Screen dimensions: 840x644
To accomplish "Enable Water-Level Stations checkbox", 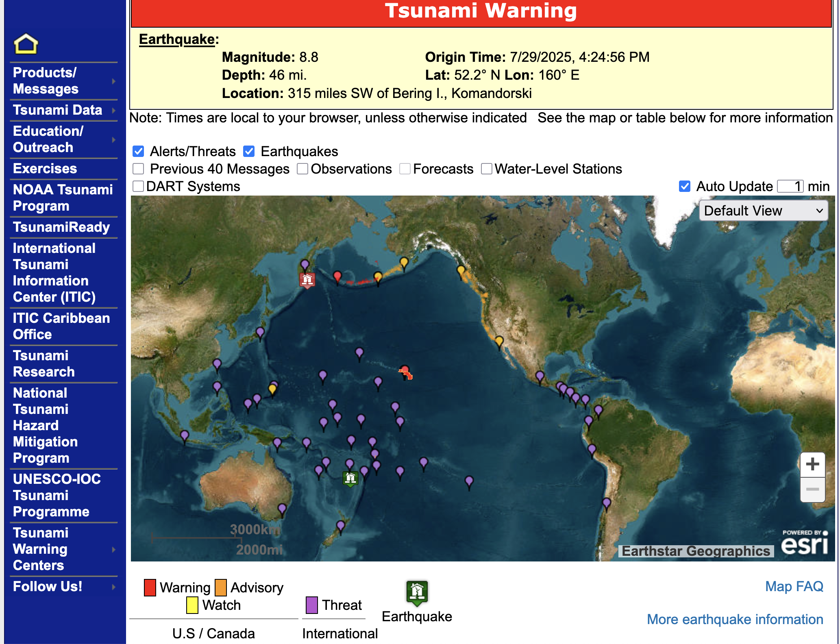I will pyautogui.click(x=487, y=169).
